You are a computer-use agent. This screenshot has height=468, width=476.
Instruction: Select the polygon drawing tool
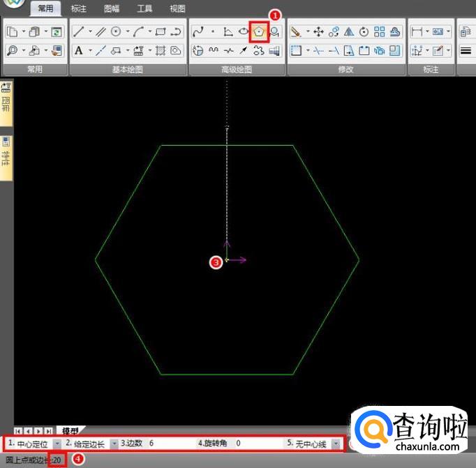point(260,31)
